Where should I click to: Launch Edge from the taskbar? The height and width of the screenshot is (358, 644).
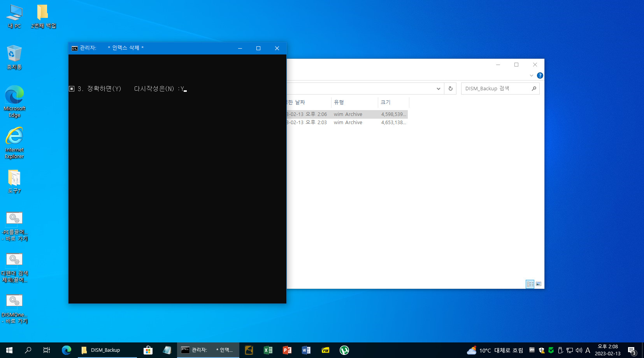pos(67,350)
